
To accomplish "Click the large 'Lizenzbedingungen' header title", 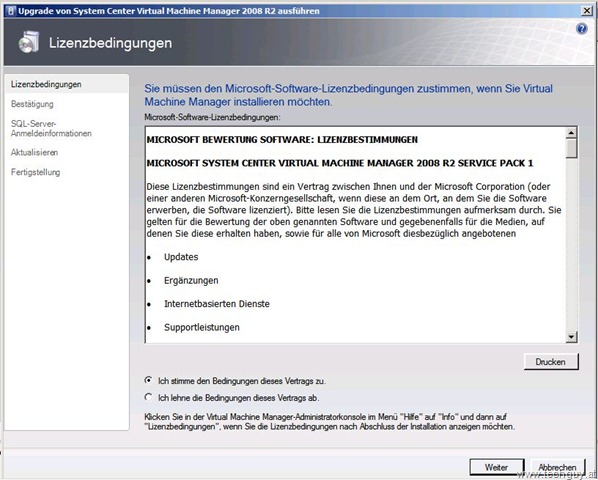I will [110, 43].
